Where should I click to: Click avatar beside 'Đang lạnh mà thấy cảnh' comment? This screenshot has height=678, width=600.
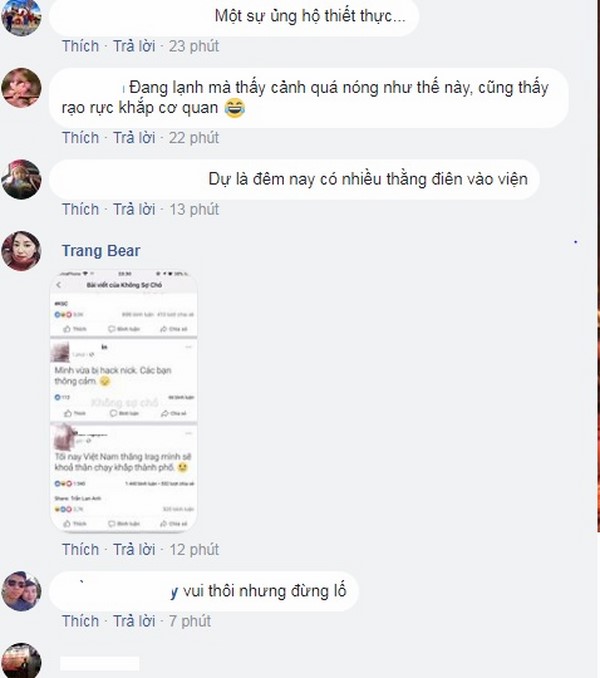tap(21, 88)
